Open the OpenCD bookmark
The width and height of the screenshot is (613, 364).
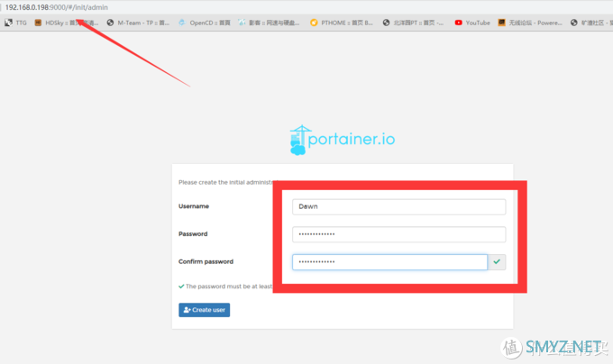click(204, 23)
